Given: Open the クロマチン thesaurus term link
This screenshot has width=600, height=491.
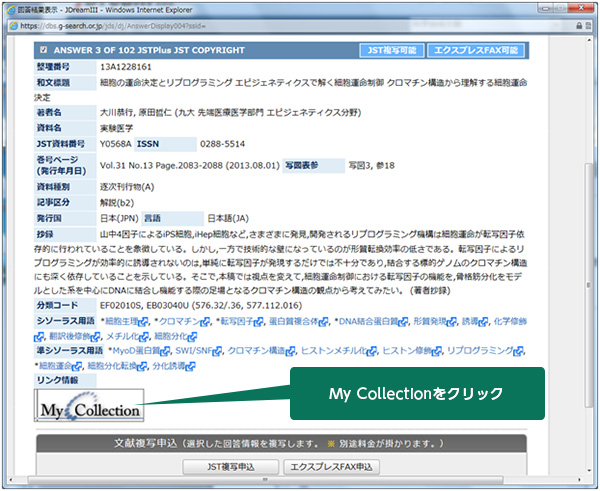Looking at the screenshot, I should tap(178, 321).
